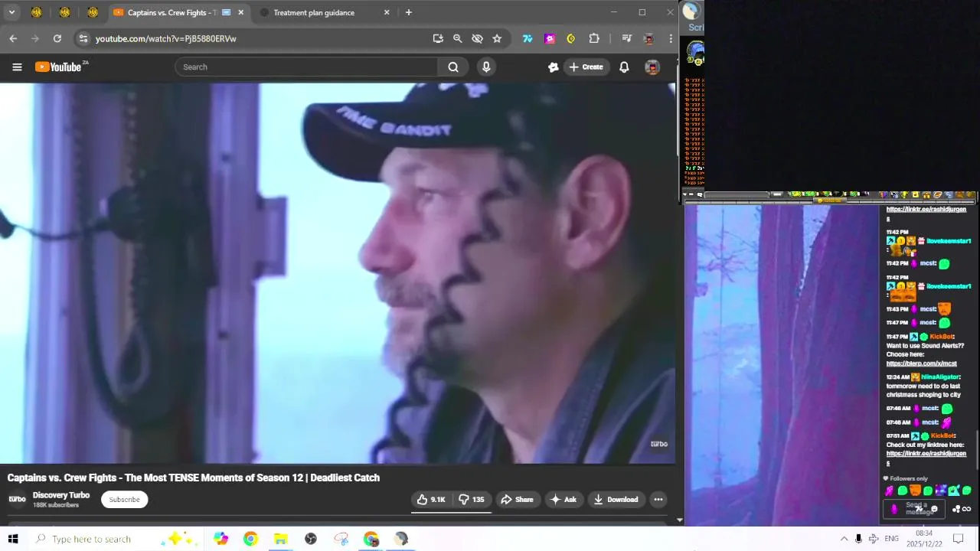Close the Treatment plan guidance tab
Screen dimensions: 980x551
coord(387,12)
